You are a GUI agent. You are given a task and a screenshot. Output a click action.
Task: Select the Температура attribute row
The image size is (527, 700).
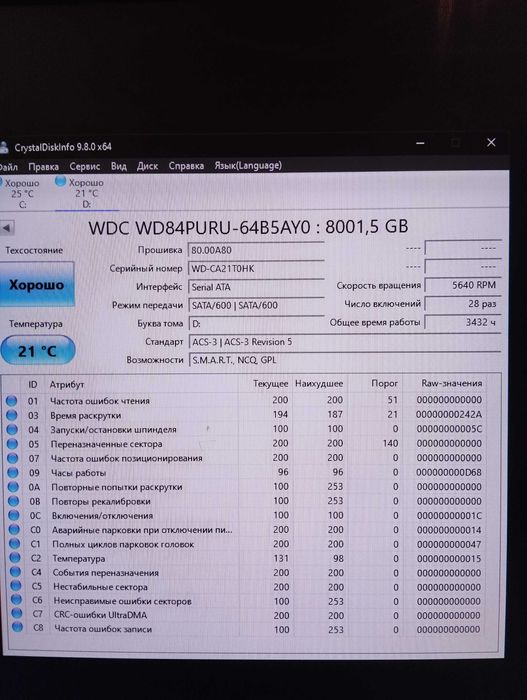click(x=246, y=558)
